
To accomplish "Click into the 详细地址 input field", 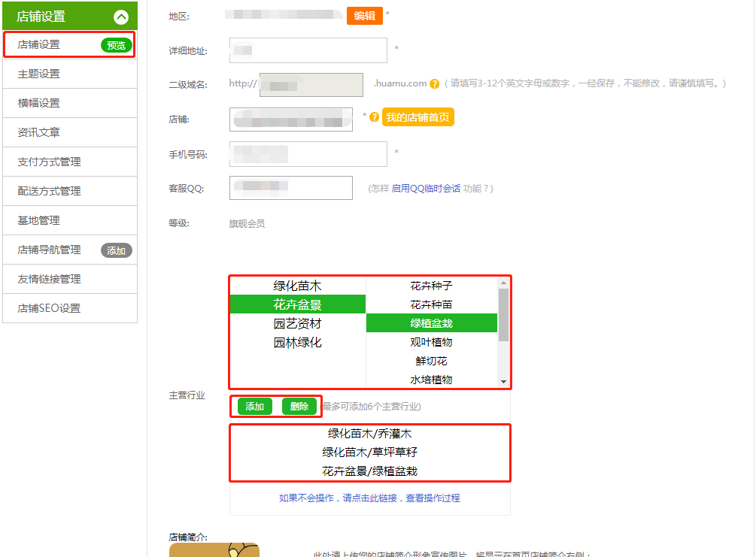I will (308, 50).
